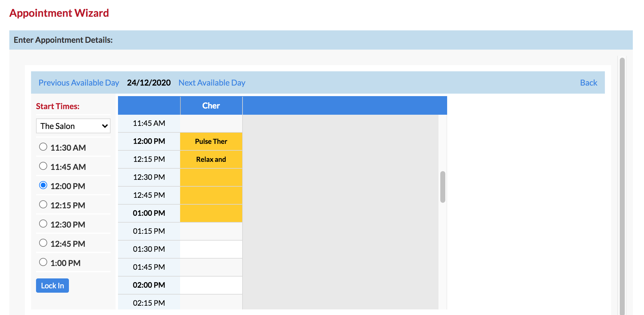Viewport: 644px width, 315px height.
Task: Click the 01:45 PM schedule row label
Action: [x=149, y=267]
